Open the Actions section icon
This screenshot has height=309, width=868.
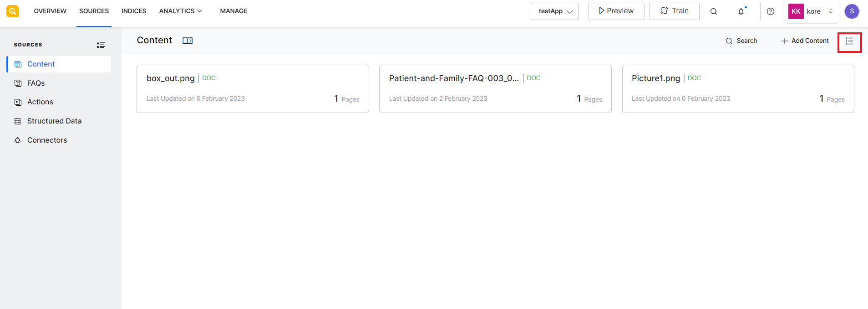(17, 102)
